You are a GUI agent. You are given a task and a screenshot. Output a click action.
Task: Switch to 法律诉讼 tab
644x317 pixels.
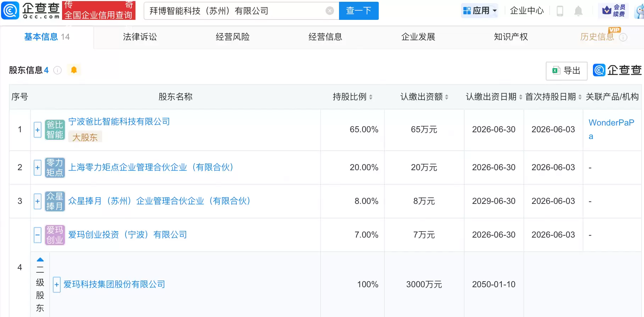click(140, 37)
